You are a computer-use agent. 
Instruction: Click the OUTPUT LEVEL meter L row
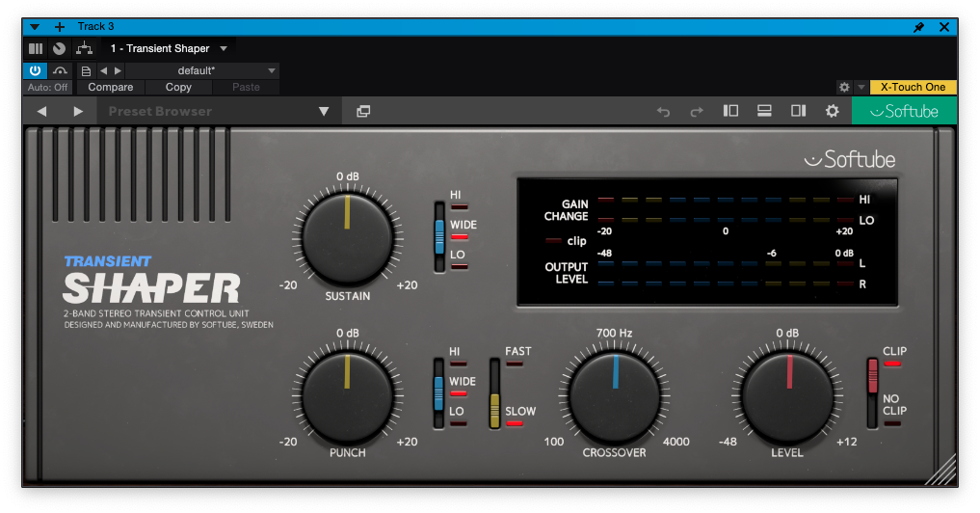coord(726,264)
